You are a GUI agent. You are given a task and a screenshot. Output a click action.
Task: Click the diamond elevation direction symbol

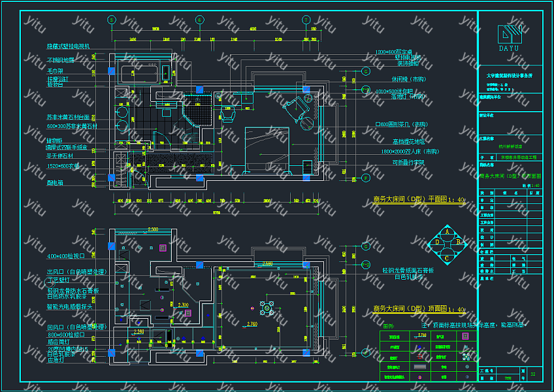tap(448, 244)
